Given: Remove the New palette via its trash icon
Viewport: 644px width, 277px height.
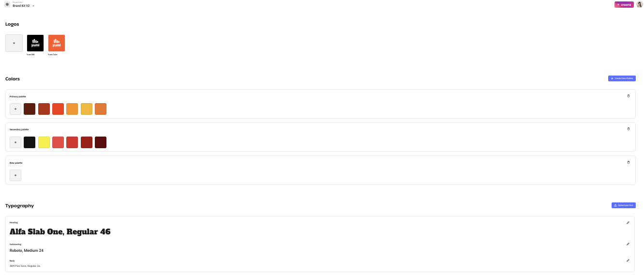Looking at the screenshot, I should [629, 162].
